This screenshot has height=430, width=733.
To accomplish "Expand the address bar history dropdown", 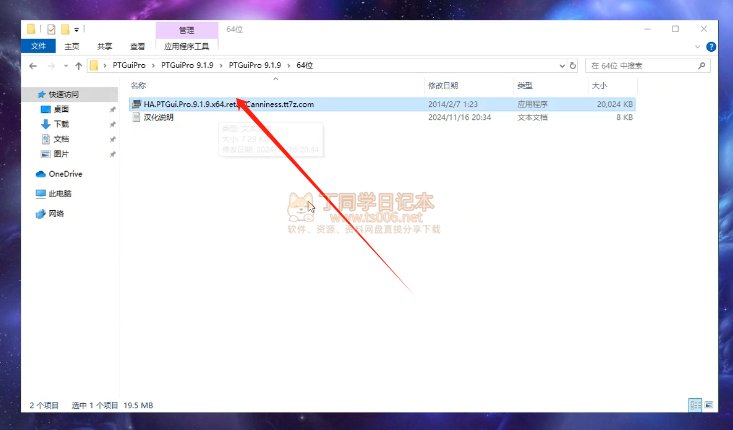I will [562, 66].
